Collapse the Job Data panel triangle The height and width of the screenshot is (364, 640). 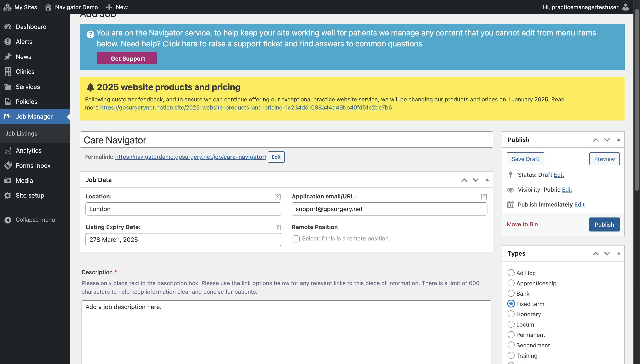[487, 180]
